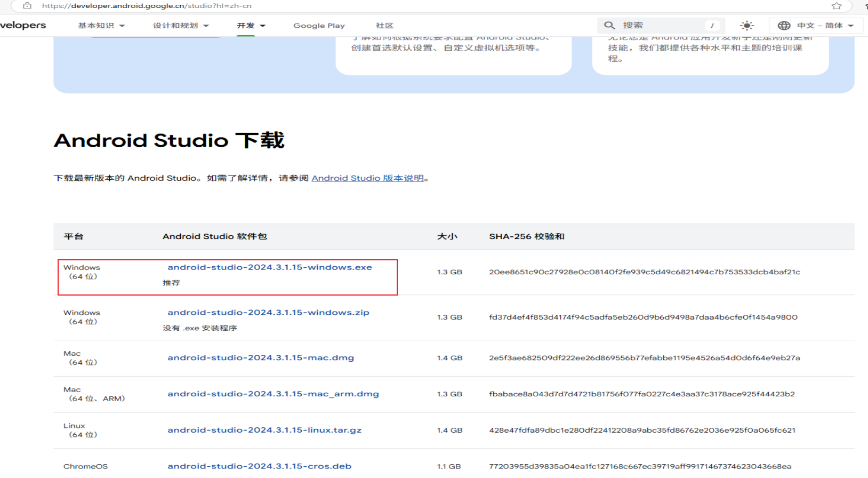Download android-studio-2024.3.1.15-windows.zip
The width and height of the screenshot is (868, 478).
268,313
